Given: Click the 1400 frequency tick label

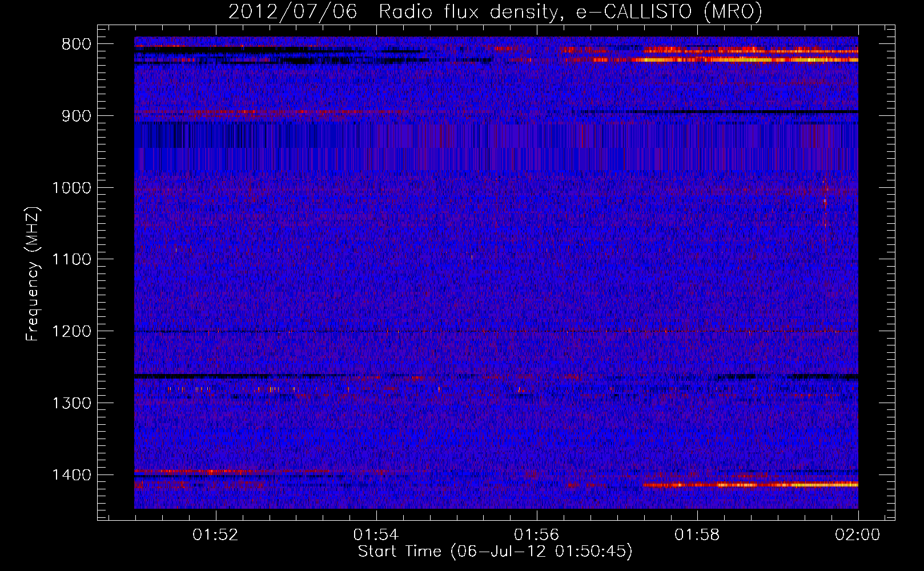Looking at the screenshot, I should click(x=71, y=475).
